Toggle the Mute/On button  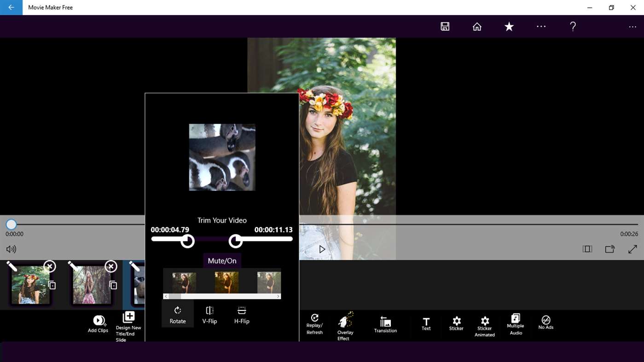tap(222, 261)
